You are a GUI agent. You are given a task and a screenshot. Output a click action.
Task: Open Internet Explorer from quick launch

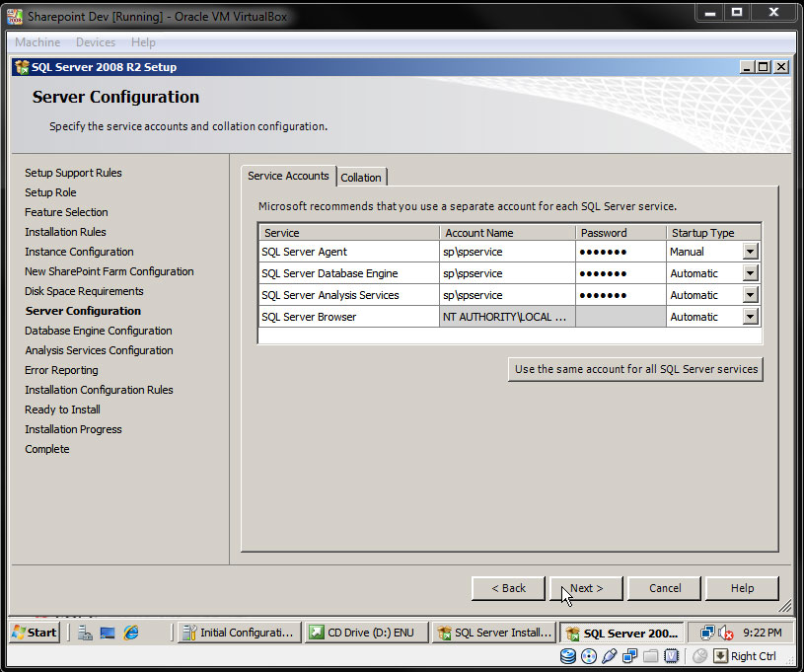pos(131,633)
